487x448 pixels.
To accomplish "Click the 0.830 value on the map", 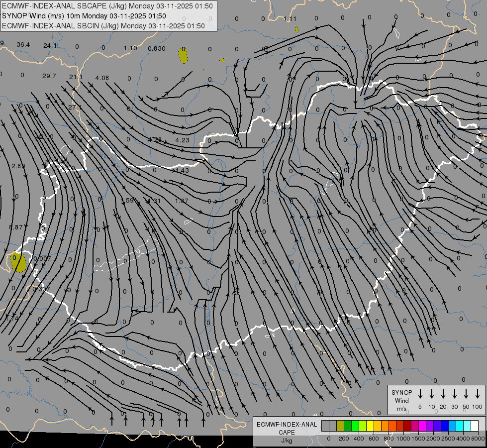I will click(157, 48).
